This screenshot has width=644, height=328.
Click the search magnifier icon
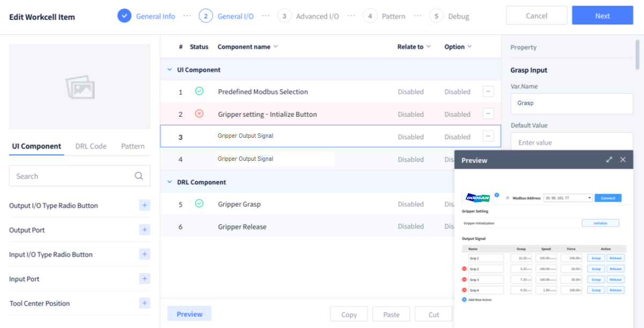pyautogui.click(x=139, y=176)
